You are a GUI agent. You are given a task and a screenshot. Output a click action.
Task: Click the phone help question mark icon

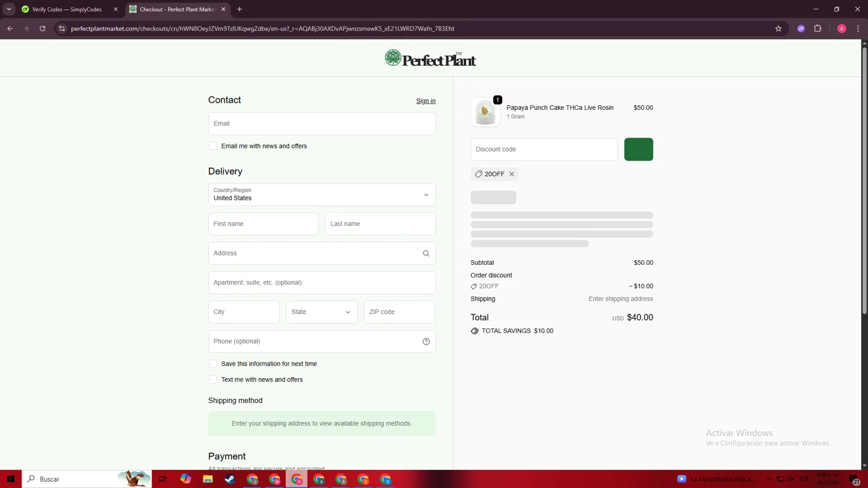point(426,341)
